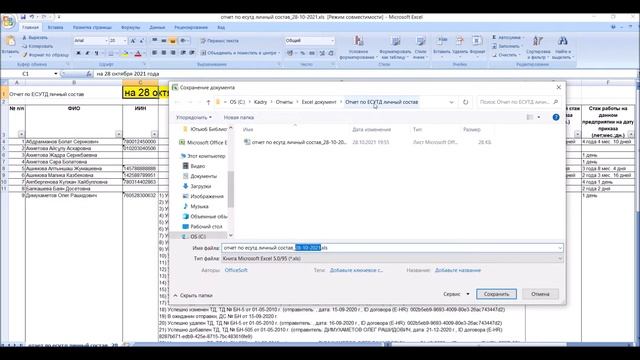Toggle italic formatting in Excel ribbon
The height and width of the screenshot is (360, 640).
87,53
